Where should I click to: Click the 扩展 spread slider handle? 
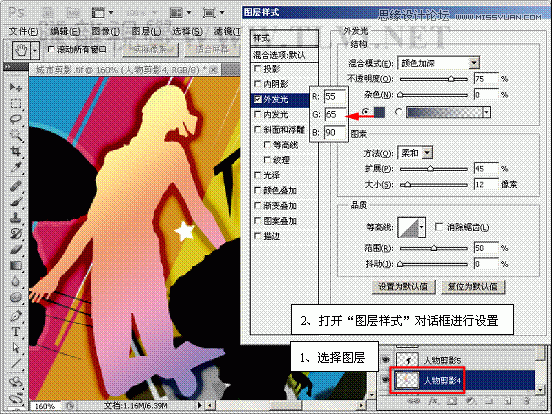[430, 169]
